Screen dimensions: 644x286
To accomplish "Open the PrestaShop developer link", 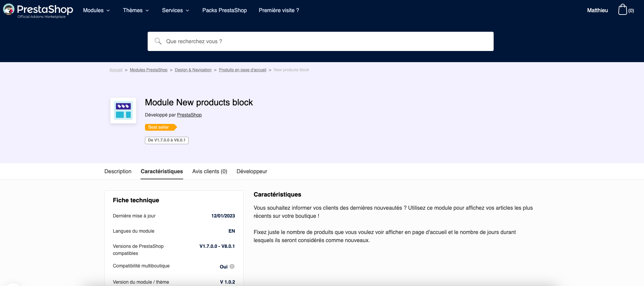I will pos(189,115).
